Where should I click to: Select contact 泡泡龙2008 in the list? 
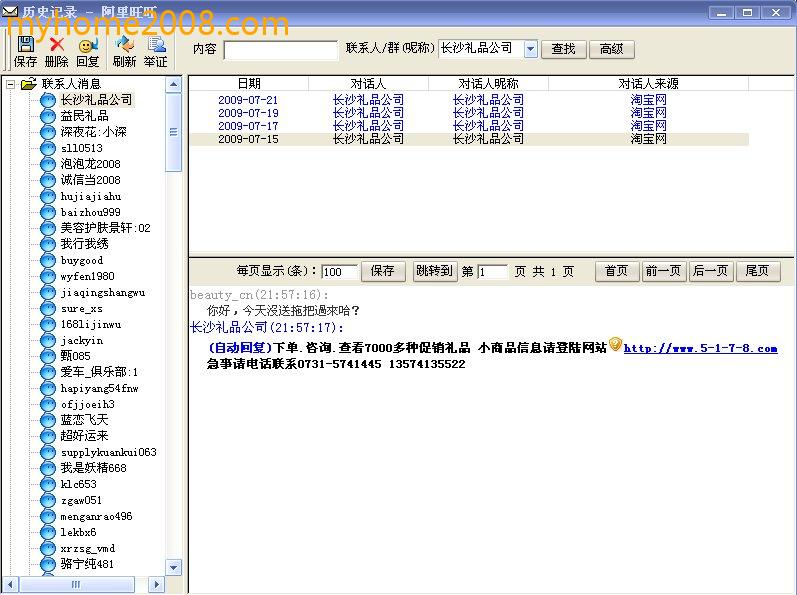point(90,164)
